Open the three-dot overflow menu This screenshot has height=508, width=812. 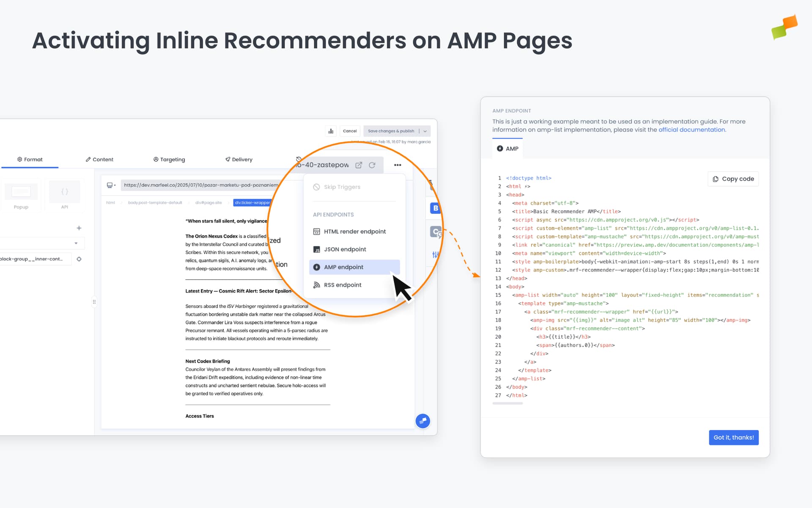(x=397, y=165)
